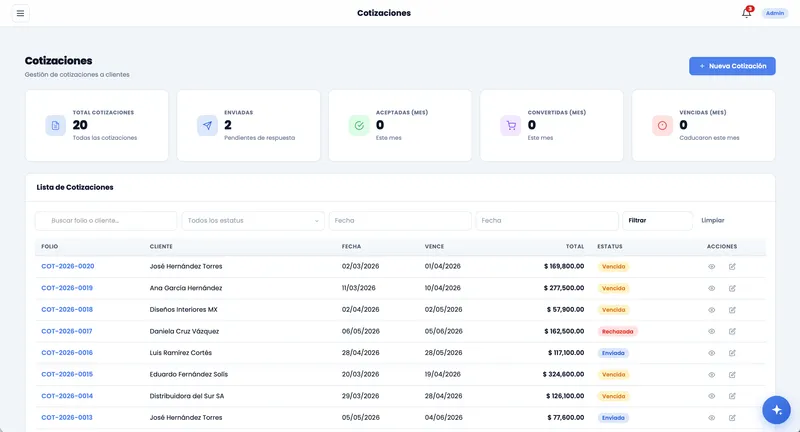Image resolution: width=800 pixels, height=432 pixels.
Task: Click the Convertidas shopping cart icon
Action: coord(510,125)
